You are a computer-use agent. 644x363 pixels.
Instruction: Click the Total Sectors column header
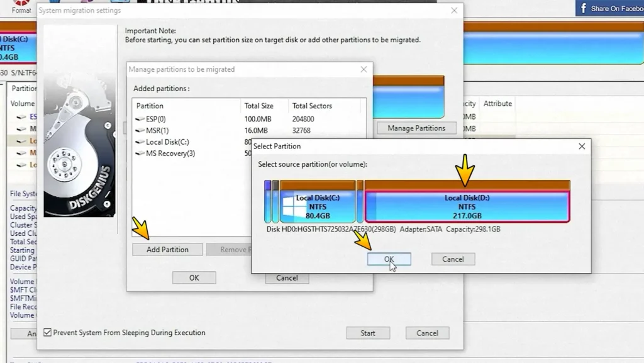(325, 106)
